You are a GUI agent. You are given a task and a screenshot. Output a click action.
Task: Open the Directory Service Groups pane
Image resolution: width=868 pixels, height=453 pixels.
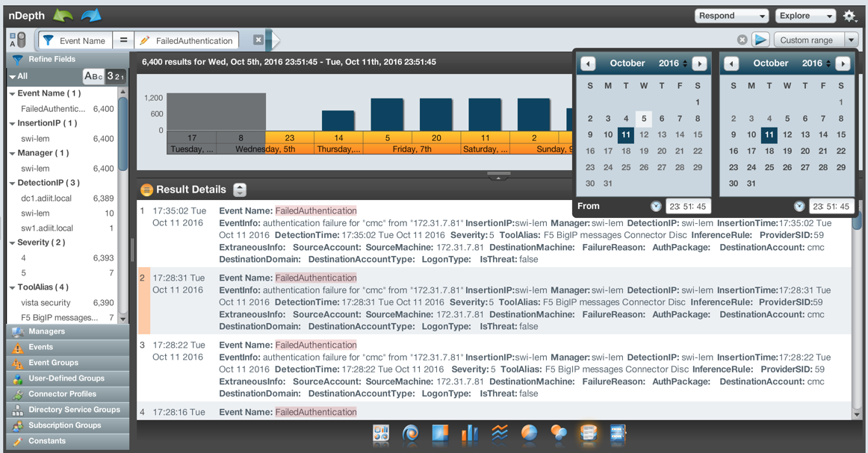coord(67,409)
